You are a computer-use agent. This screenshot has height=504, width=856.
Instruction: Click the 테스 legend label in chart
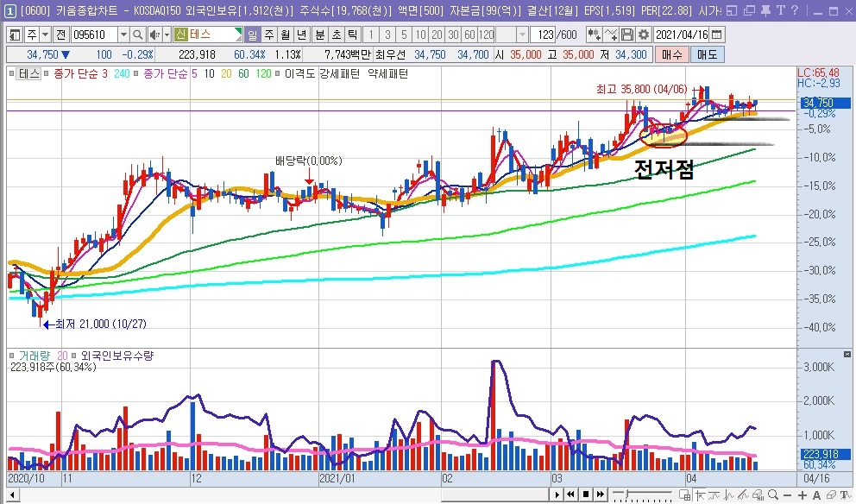point(29,73)
